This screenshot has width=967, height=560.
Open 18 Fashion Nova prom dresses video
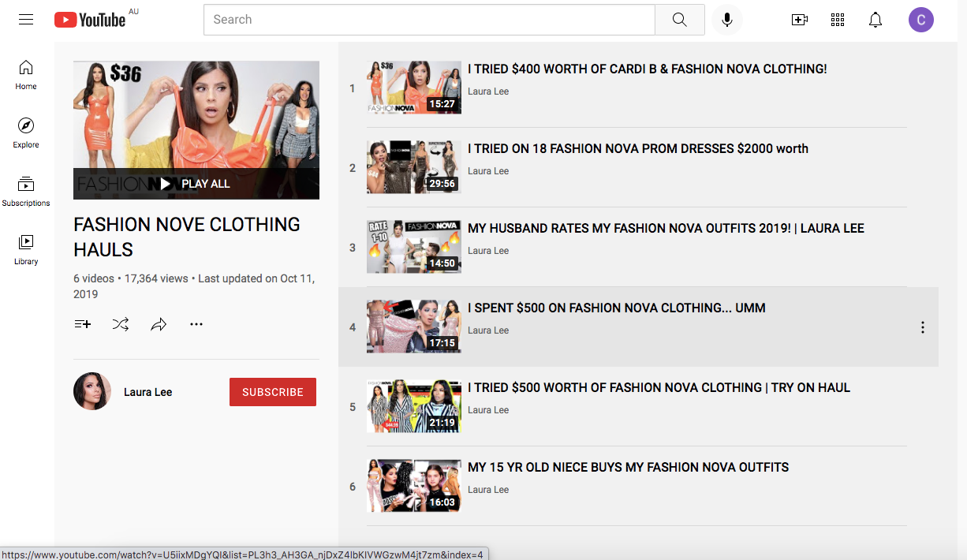click(x=638, y=149)
